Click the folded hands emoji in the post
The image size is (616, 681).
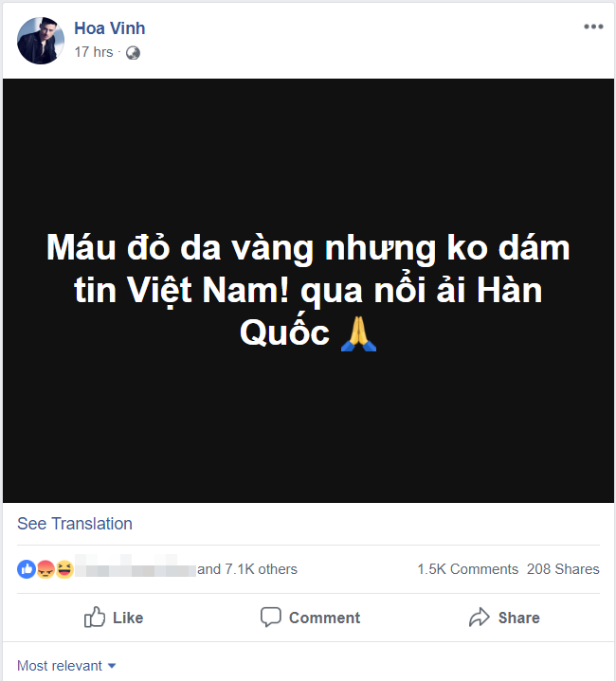coord(358,334)
